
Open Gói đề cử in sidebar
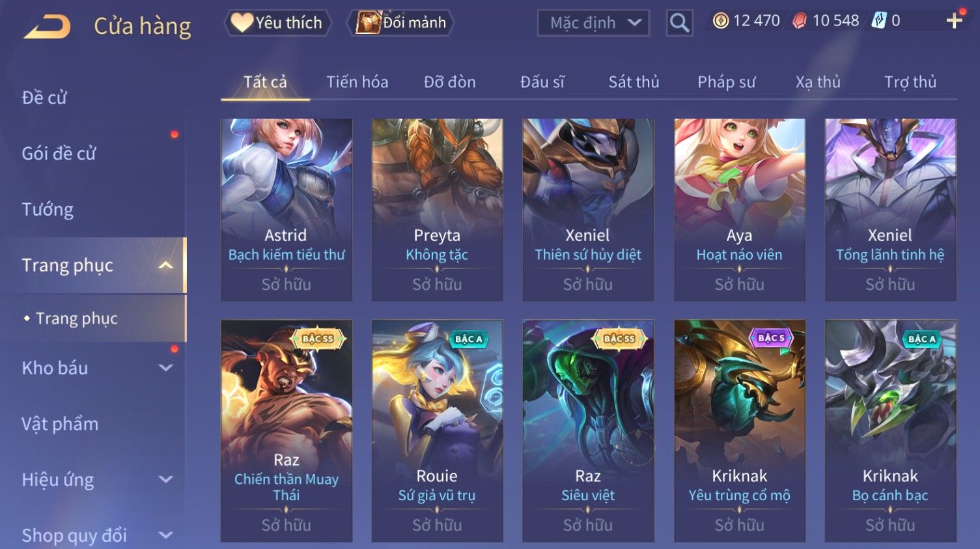click(59, 154)
